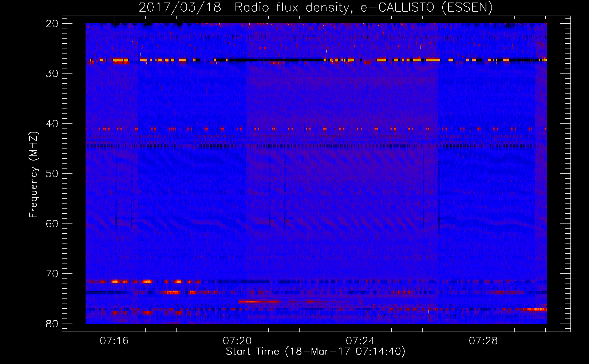
Task: Click the 20 frequency tick label
Action: (52, 24)
